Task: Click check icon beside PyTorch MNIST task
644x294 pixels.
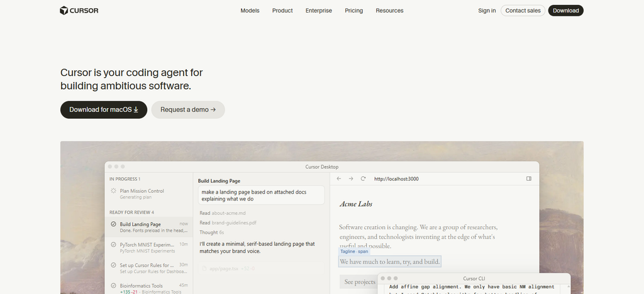Action: [113, 244]
